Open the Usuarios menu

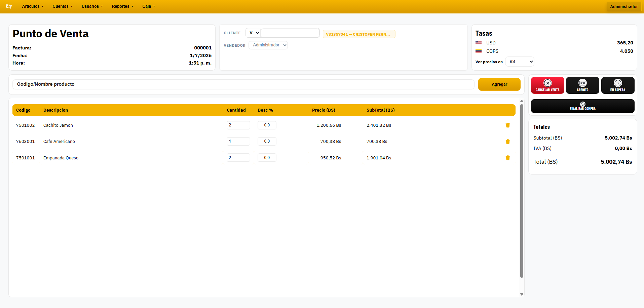coord(92,6)
